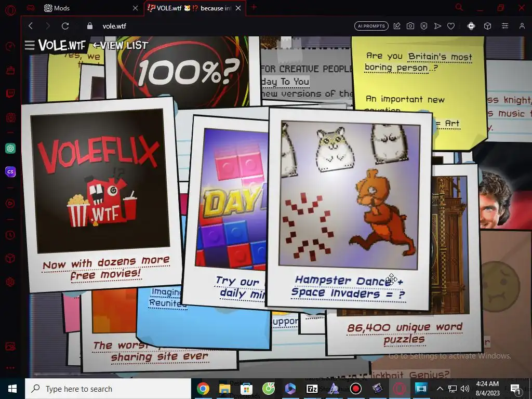Click the AI PROMPTS button
The width and height of the screenshot is (532, 399).
[x=371, y=26]
